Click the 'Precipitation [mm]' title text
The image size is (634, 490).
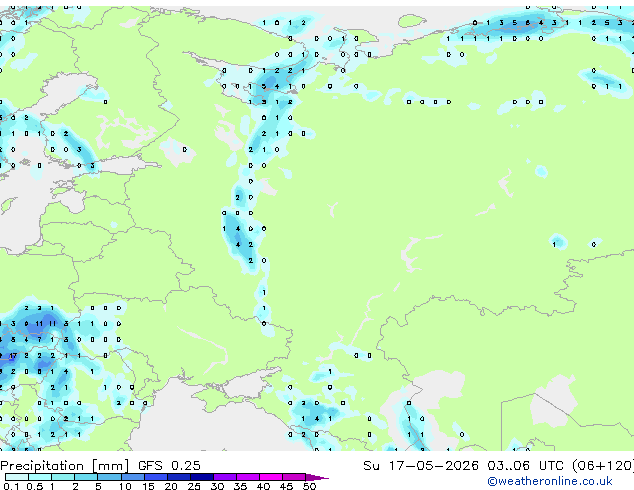(x=65, y=466)
